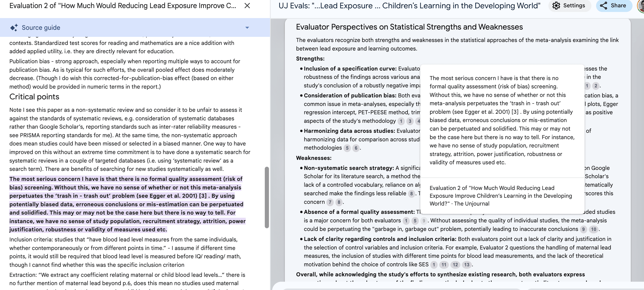Close the Evaluation 2 source panel
Viewport: 644px width, 290px height.
point(247,5)
